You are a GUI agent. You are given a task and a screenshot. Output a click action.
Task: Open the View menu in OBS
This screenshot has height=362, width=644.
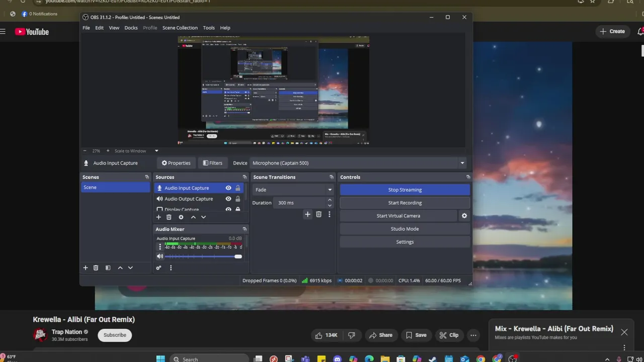(x=114, y=28)
